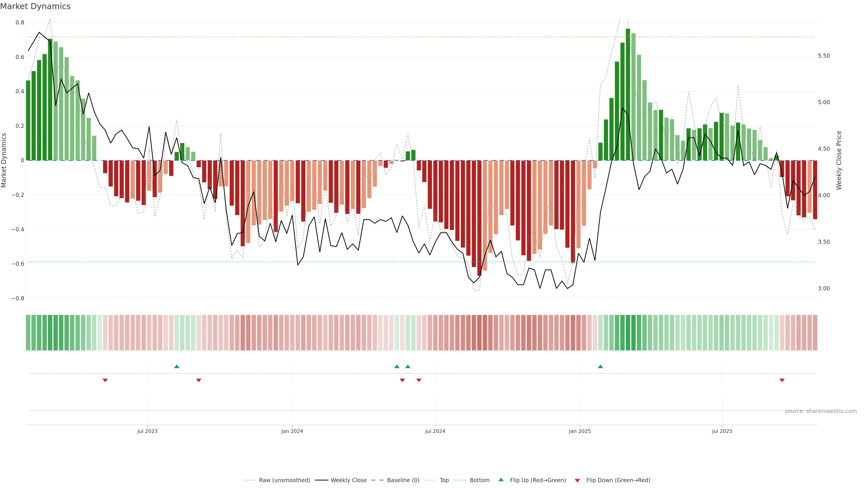Click the Jul 2024 axis label
The image size is (868, 488).
435,431
